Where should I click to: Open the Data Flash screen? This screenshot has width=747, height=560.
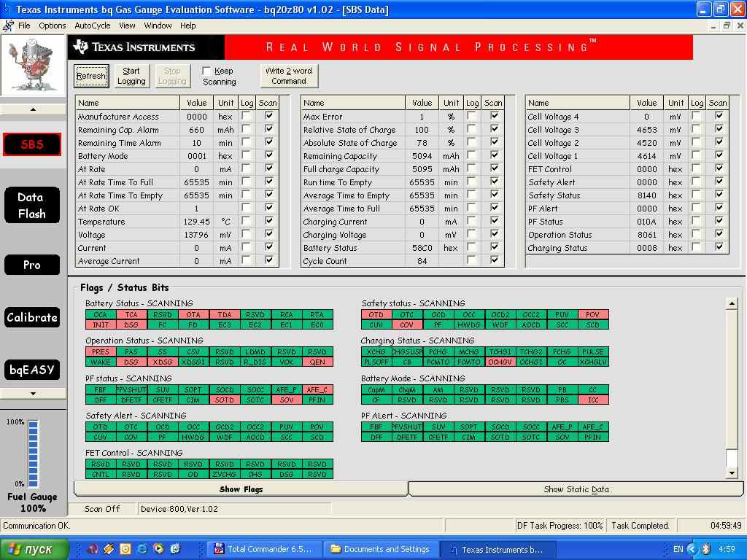pyautogui.click(x=32, y=205)
